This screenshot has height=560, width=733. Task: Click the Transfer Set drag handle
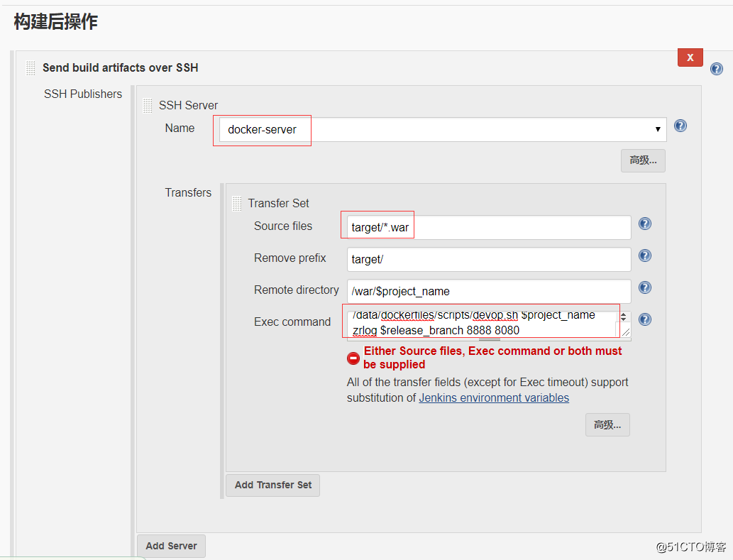point(237,204)
